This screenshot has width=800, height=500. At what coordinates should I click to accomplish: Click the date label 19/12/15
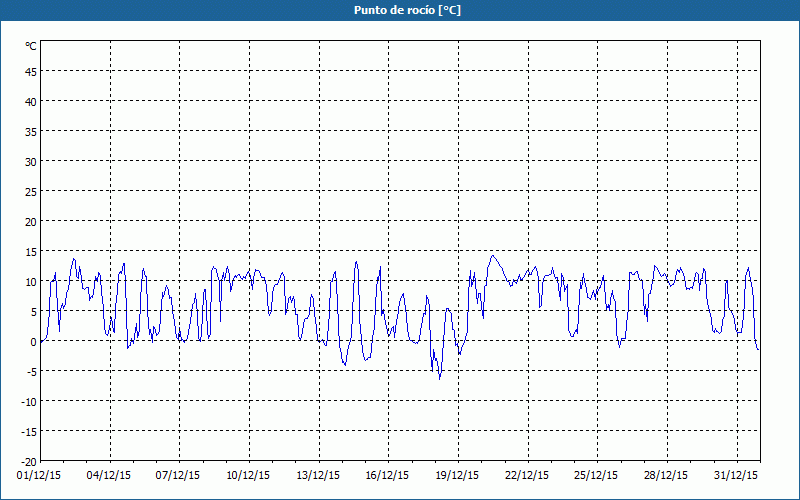(457, 476)
